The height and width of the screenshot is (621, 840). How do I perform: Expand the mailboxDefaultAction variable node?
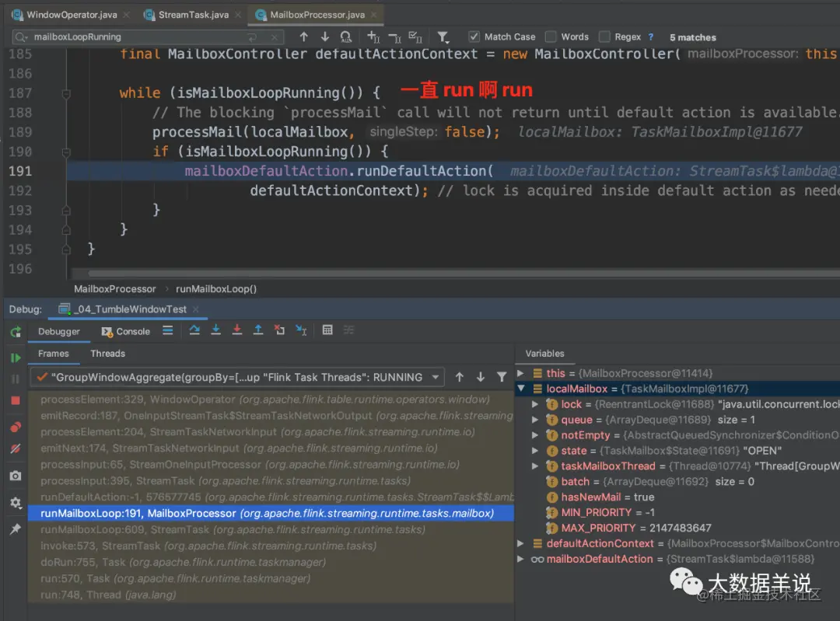(x=520, y=559)
